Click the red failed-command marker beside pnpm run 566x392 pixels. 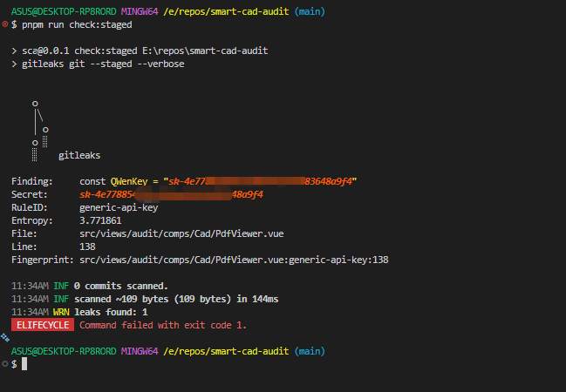[5, 24]
